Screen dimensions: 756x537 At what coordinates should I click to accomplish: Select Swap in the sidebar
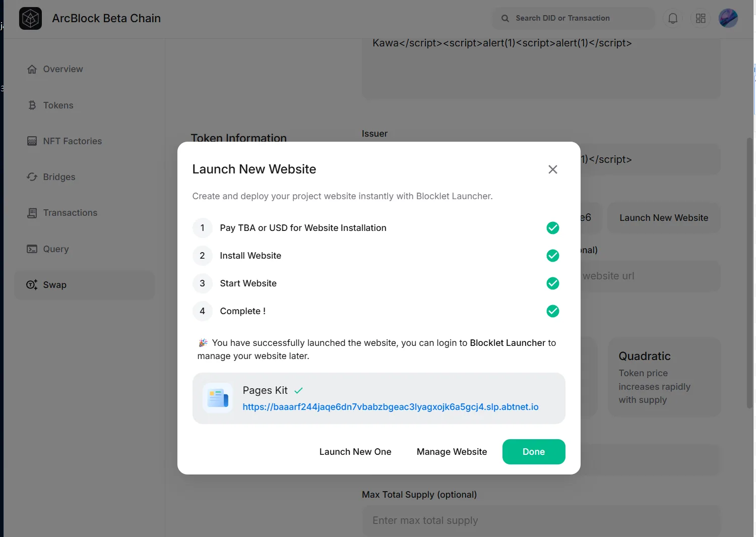(x=84, y=285)
